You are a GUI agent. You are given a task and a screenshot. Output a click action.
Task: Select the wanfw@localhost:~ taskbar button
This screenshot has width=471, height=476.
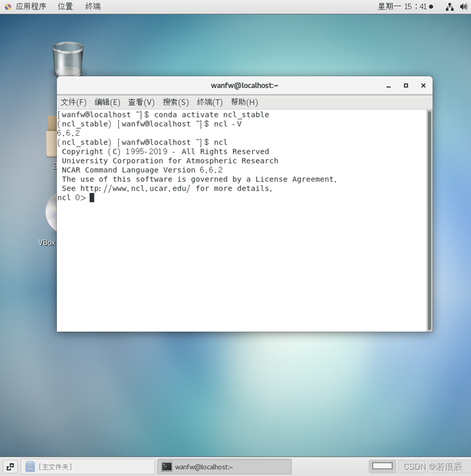(224, 466)
